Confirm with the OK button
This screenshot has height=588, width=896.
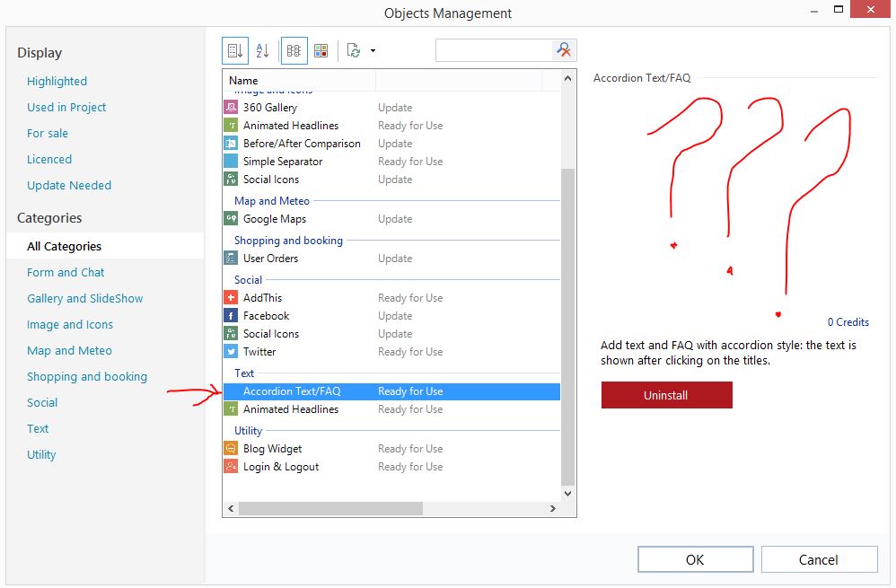[695, 559]
